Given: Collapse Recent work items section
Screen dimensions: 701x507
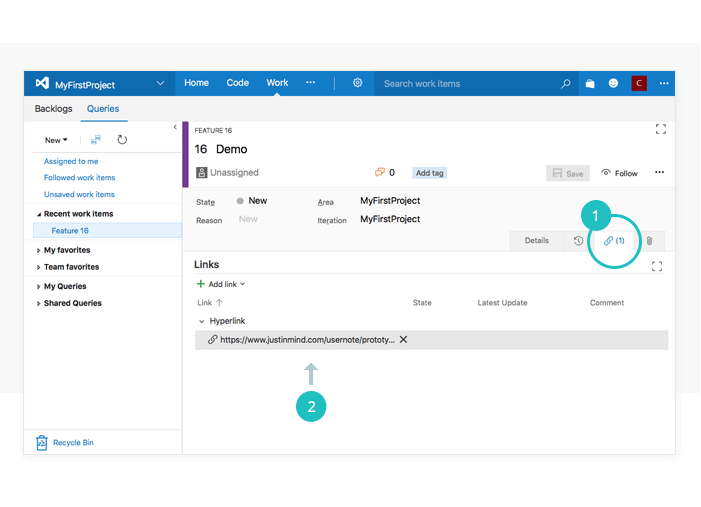Looking at the screenshot, I should pyautogui.click(x=39, y=215).
